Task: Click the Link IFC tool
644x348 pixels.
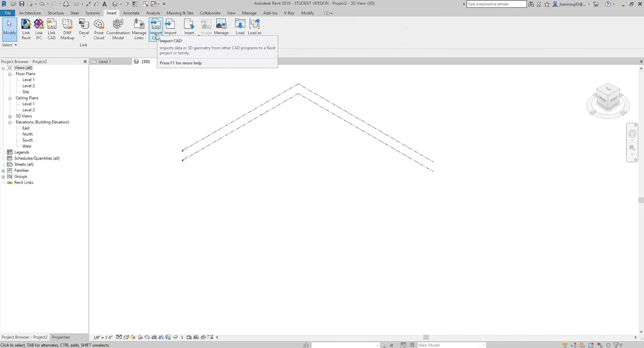Action: [x=39, y=29]
